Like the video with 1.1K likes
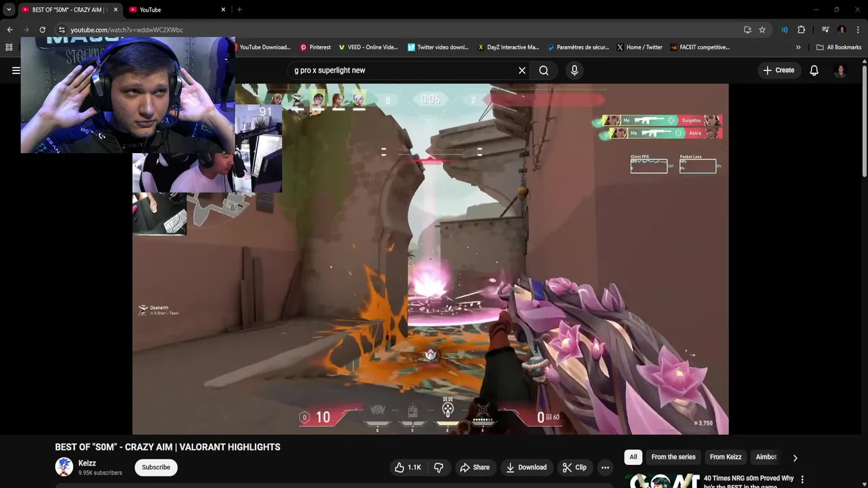The image size is (868, 488). click(407, 467)
